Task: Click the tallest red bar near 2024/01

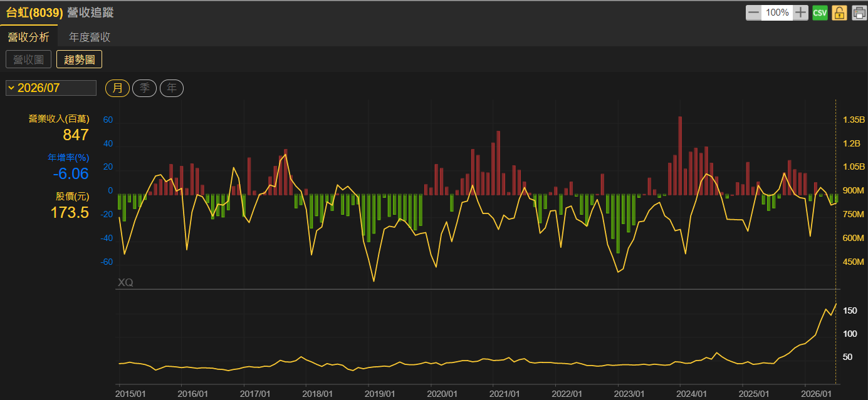Action: (x=680, y=156)
